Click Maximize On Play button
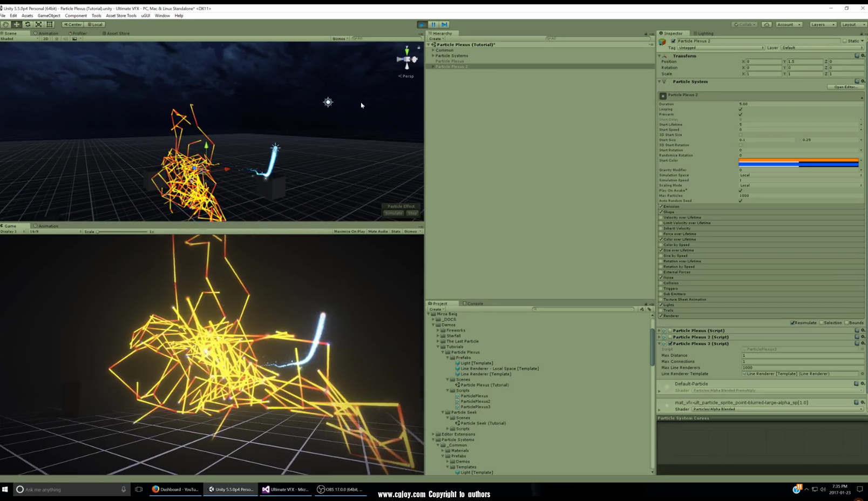The height and width of the screenshot is (501, 868). [x=349, y=231]
